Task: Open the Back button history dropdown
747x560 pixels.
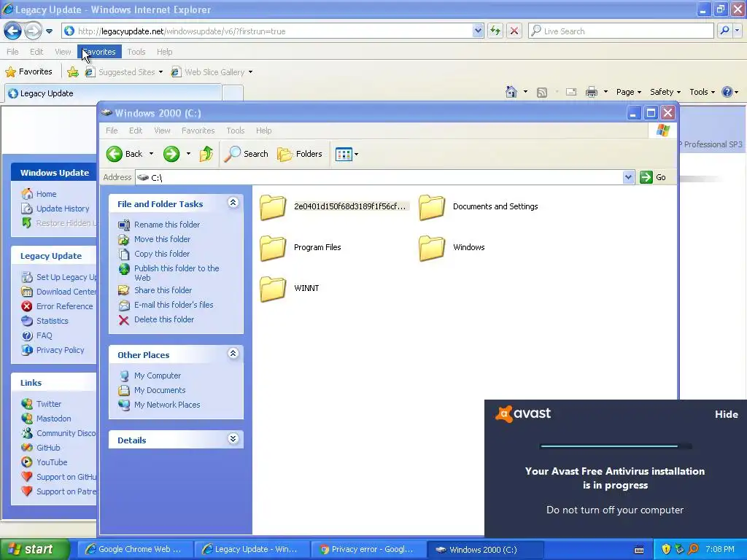Action: tap(151, 154)
